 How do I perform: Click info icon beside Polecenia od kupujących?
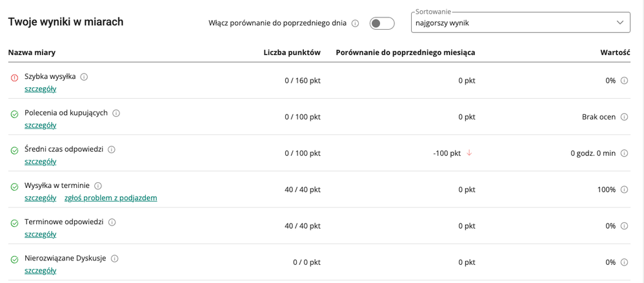coord(116,113)
